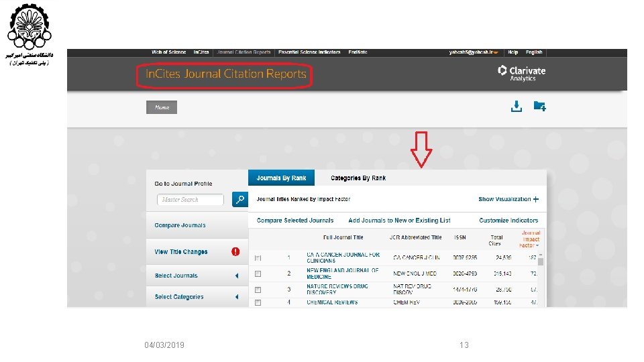The width and height of the screenshot is (644, 362).
Task: Click the add-to-folder icon
Action: click(x=539, y=106)
